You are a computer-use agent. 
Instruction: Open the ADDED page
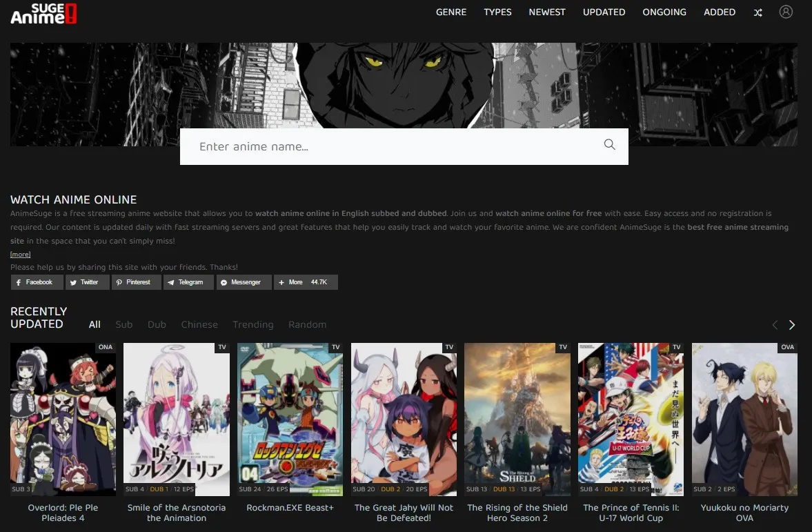[x=720, y=12]
